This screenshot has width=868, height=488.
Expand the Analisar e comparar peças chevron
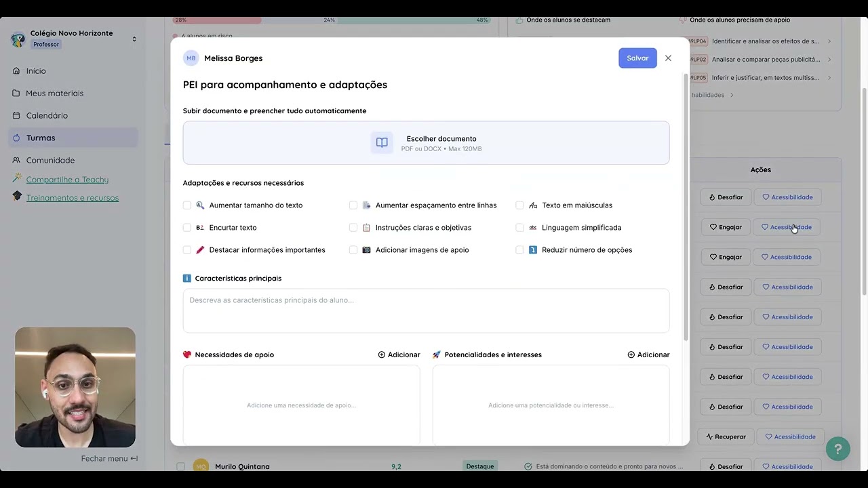[x=829, y=60]
